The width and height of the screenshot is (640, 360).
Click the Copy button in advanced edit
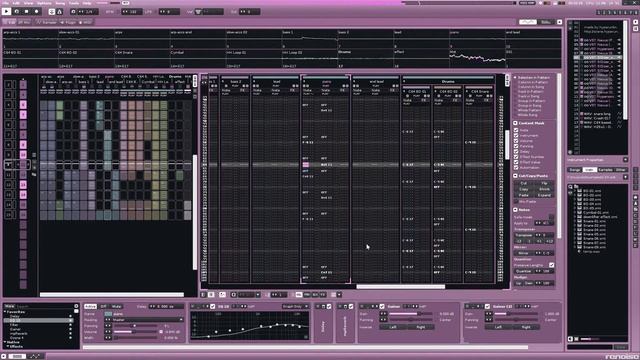point(524,189)
